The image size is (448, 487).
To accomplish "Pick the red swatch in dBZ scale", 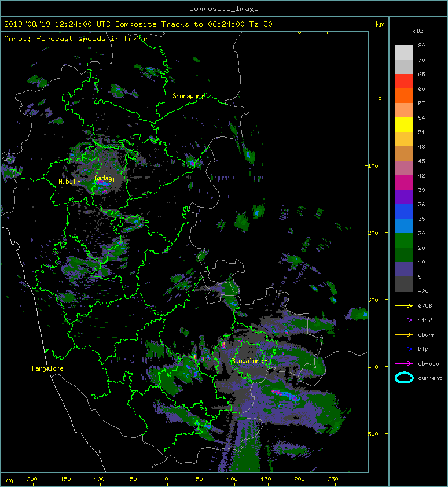I will 404,82.
